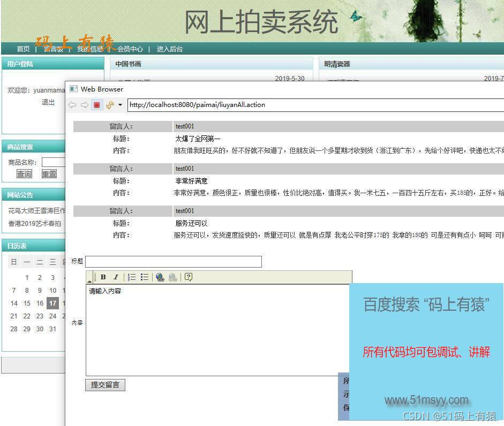Click the 提交留言 submit button
The height and width of the screenshot is (426, 504).
point(105,385)
